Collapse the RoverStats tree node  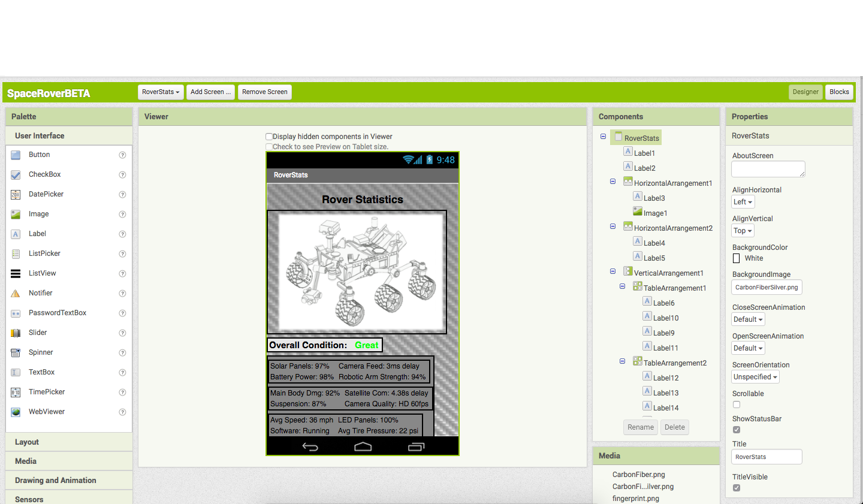(604, 137)
